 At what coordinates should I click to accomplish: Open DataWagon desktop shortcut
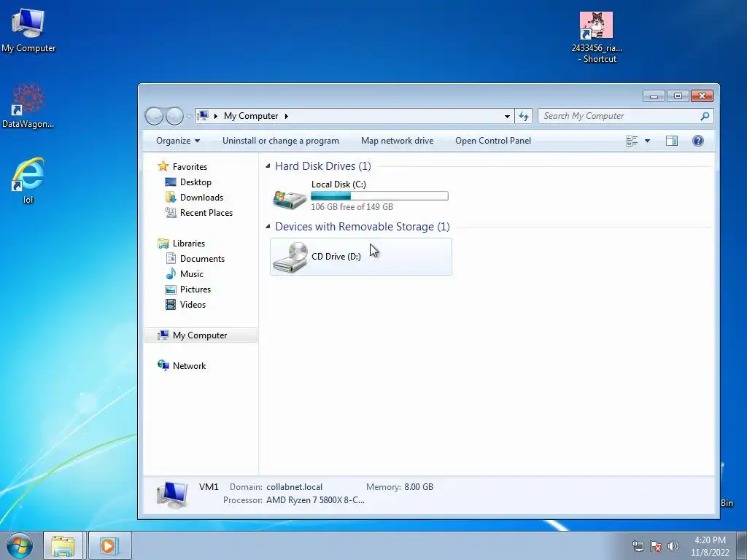tap(28, 106)
